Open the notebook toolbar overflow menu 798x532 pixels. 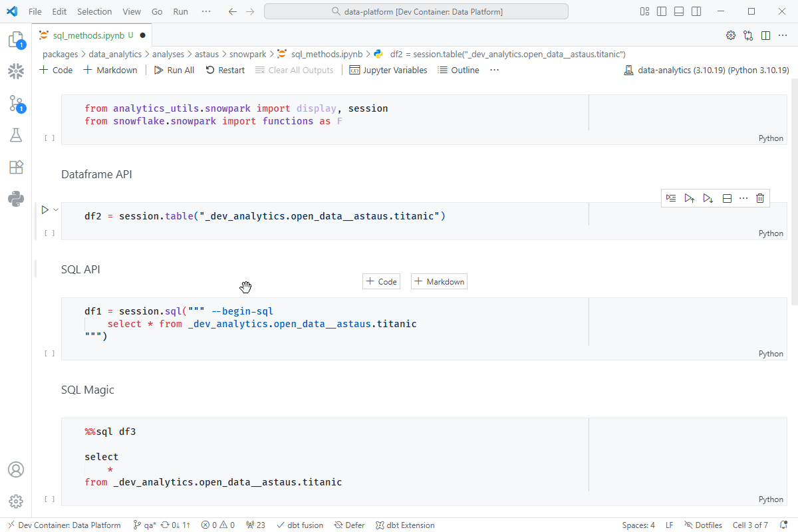point(494,70)
